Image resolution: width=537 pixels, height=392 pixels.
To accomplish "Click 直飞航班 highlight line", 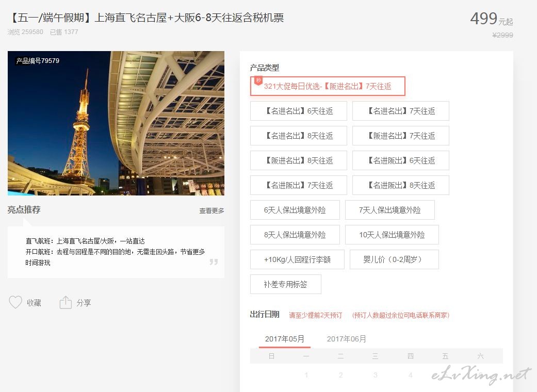I will pyautogui.click(x=85, y=241).
